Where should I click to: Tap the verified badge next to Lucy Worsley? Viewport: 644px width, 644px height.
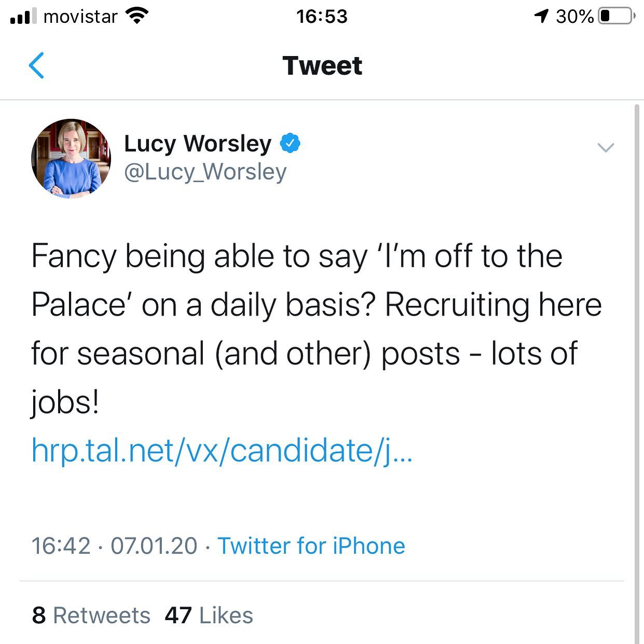click(291, 144)
